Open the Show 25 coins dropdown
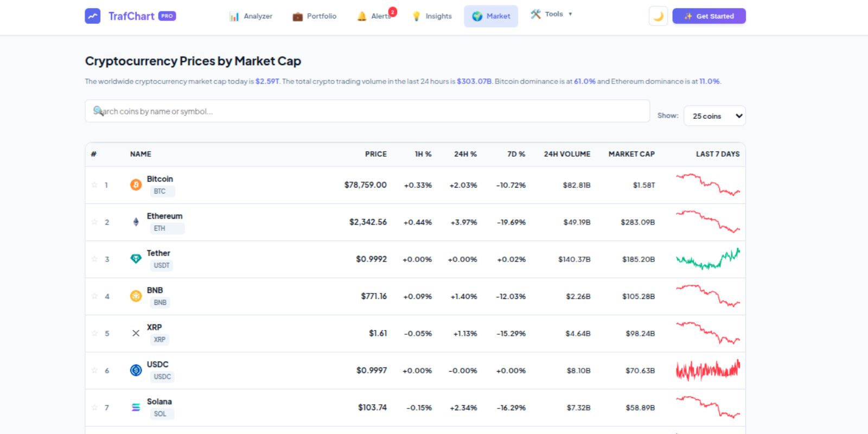The height and width of the screenshot is (434, 868). point(714,116)
